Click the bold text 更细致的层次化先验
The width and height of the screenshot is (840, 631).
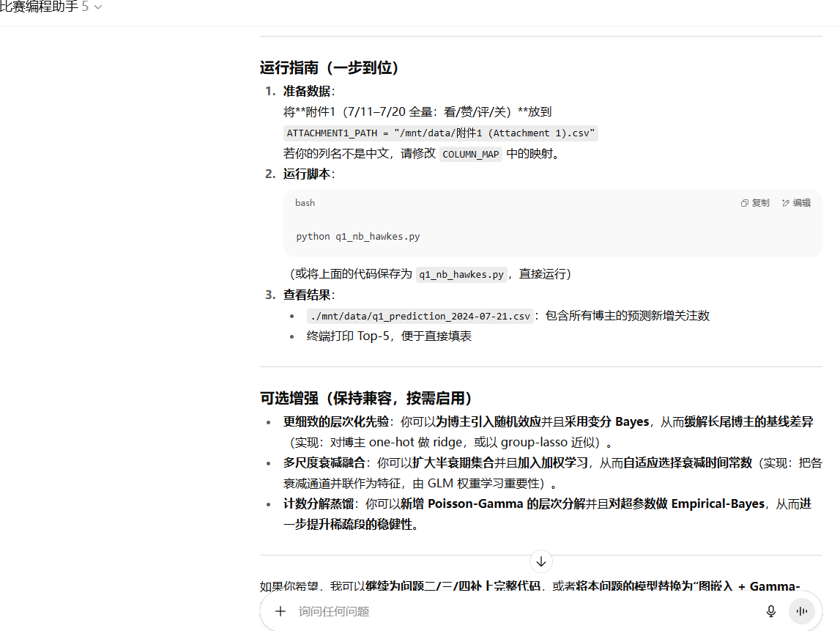click(x=336, y=422)
